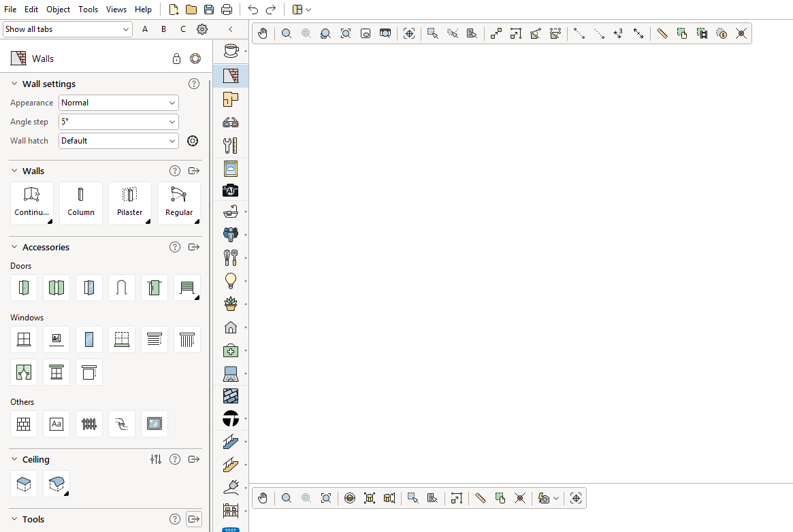Select the Regular wall tool
The height and width of the screenshot is (532, 793).
pyautogui.click(x=179, y=203)
